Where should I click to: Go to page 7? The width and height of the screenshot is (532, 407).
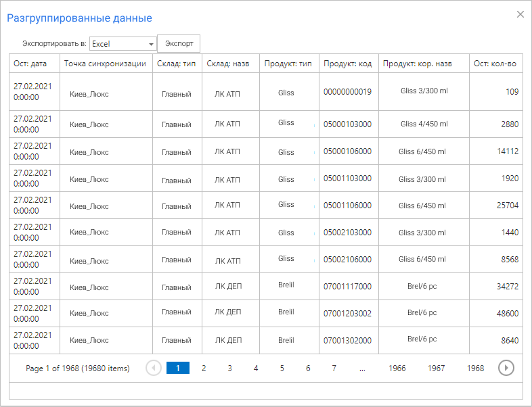(334, 368)
